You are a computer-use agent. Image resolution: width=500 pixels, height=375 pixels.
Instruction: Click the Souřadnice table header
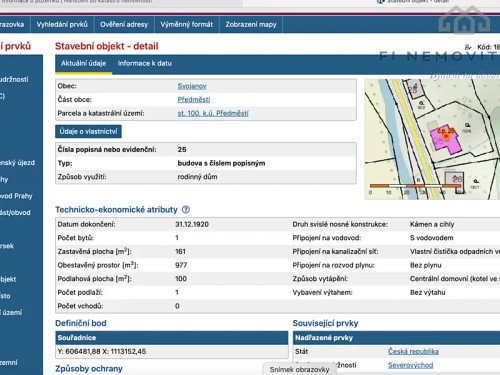(172, 338)
